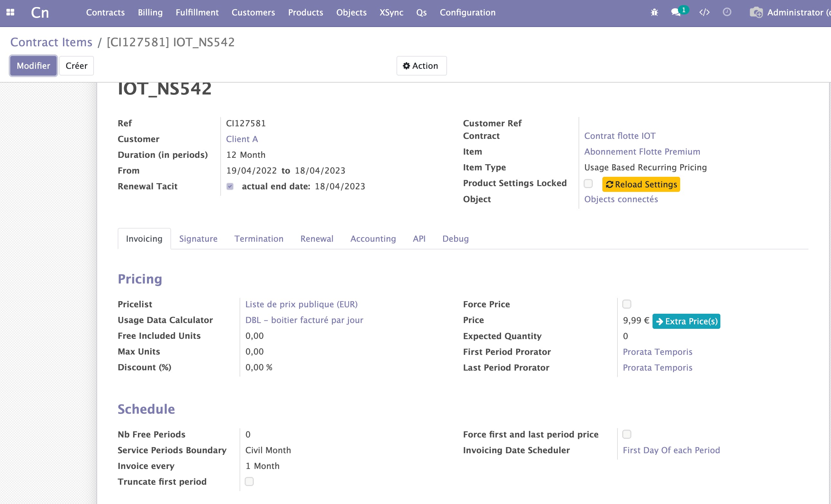Select the Accounting tab
This screenshot has width=831, height=504.
coord(373,239)
